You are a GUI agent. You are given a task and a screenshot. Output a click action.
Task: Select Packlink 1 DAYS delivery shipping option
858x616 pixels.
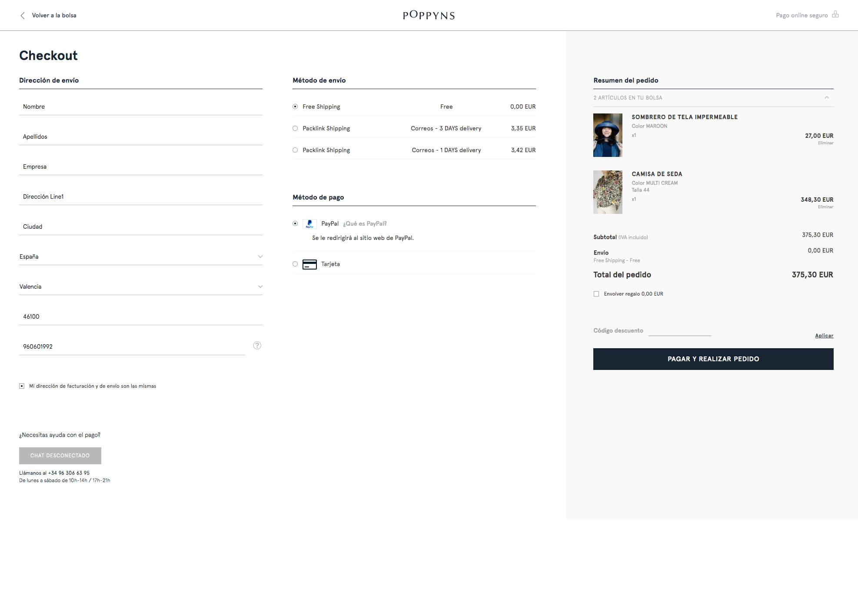pyautogui.click(x=295, y=150)
